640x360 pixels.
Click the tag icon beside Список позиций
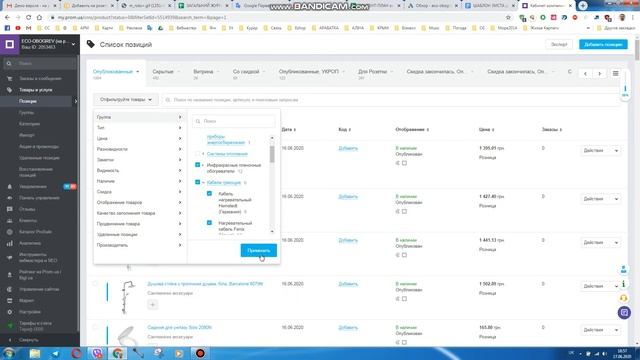tap(91, 44)
